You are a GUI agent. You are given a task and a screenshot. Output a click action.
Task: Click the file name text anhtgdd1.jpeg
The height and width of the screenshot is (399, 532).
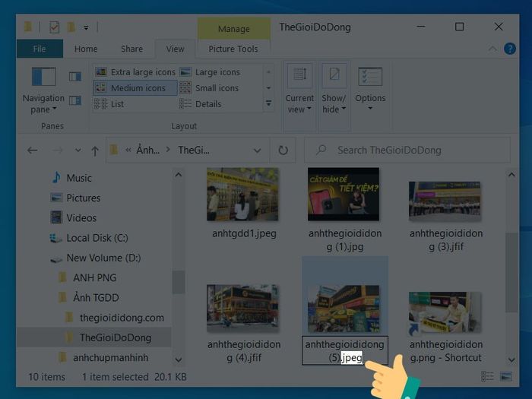point(244,233)
